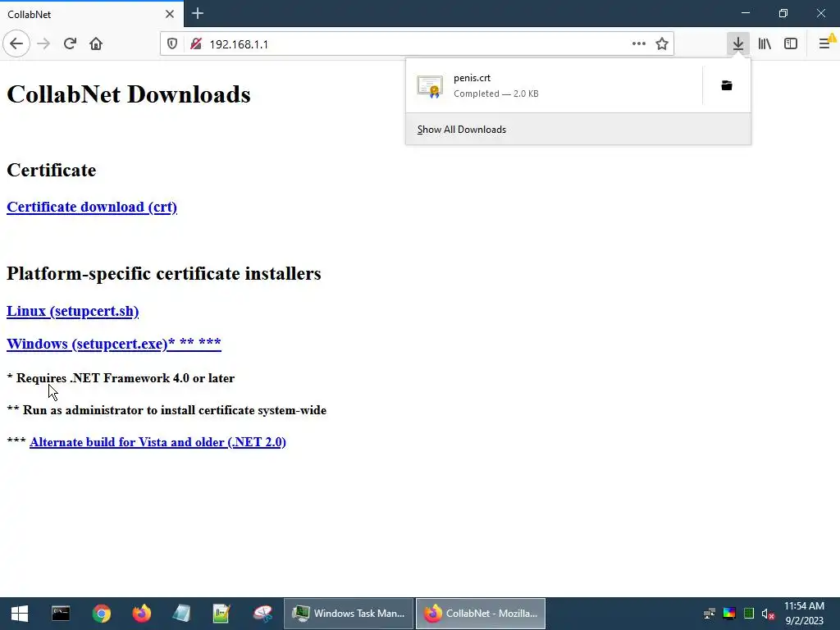Close the CollabNet tab
Screen dimensions: 840x630
click(170, 14)
